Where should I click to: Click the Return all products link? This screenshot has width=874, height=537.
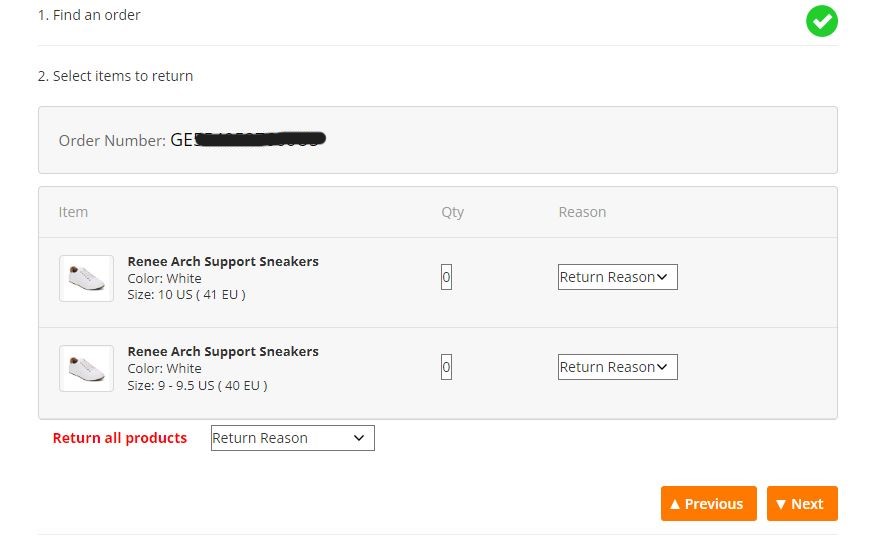[120, 438]
